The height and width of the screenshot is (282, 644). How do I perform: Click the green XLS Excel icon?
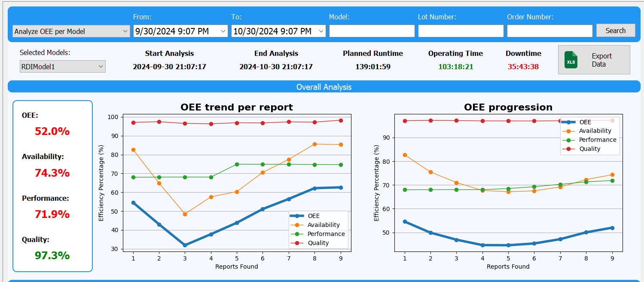point(571,60)
